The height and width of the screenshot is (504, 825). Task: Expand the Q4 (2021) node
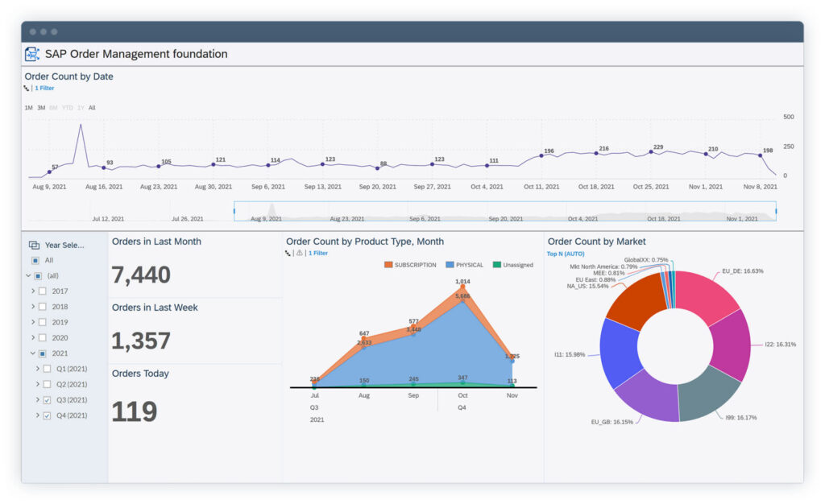tap(37, 415)
